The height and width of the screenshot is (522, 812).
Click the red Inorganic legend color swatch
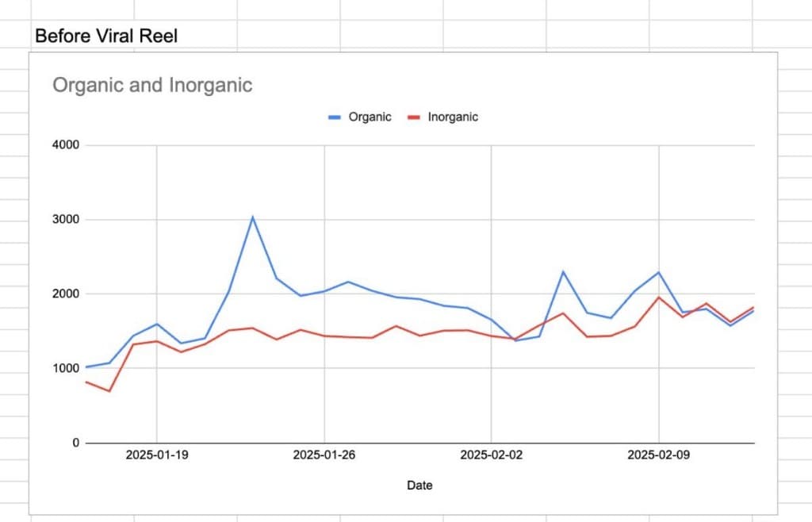coord(413,117)
